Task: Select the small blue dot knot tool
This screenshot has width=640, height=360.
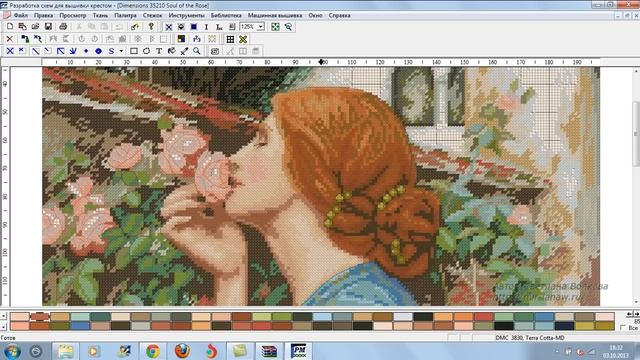Action: click(86, 51)
